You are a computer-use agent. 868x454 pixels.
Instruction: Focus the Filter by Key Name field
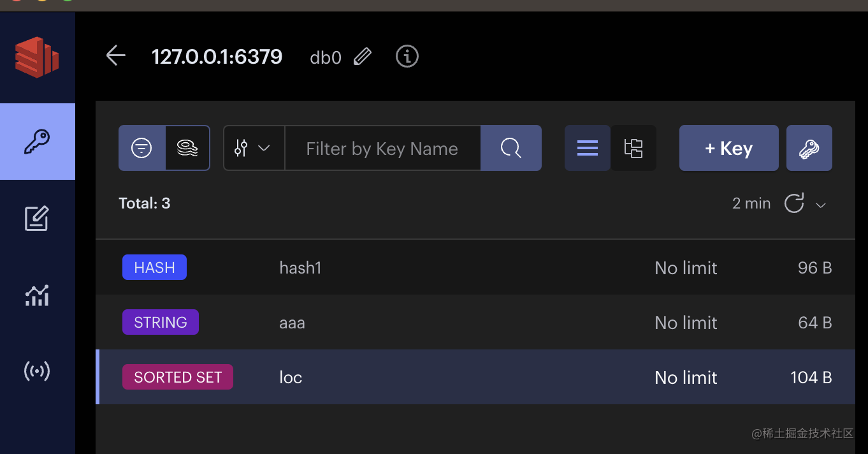382,148
